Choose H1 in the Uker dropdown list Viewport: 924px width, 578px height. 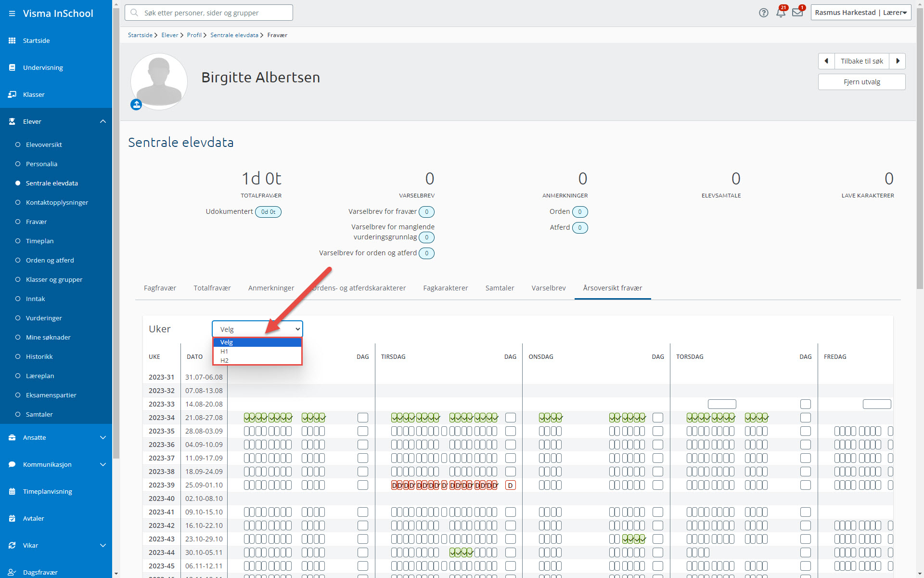click(257, 352)
